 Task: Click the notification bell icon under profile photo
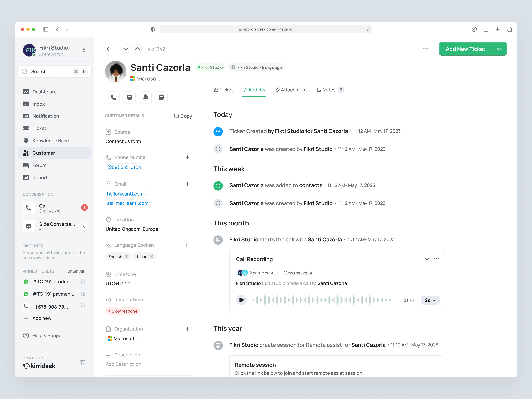(x=146, y=97)
